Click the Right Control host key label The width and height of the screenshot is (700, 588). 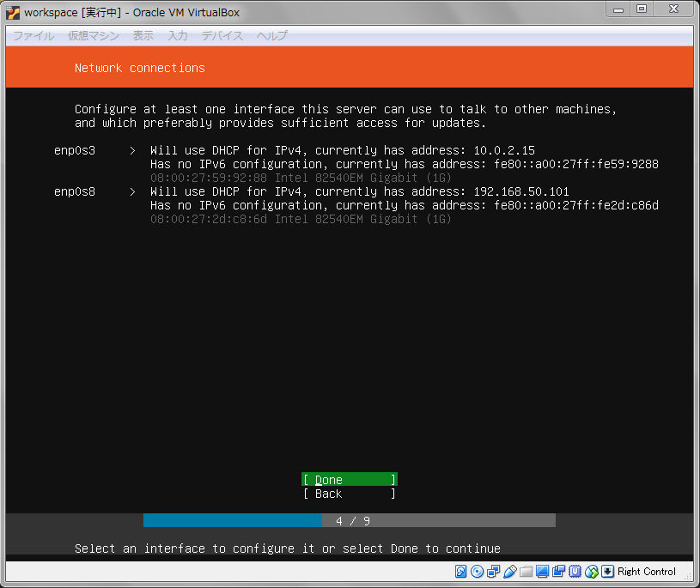coord(647,572)
